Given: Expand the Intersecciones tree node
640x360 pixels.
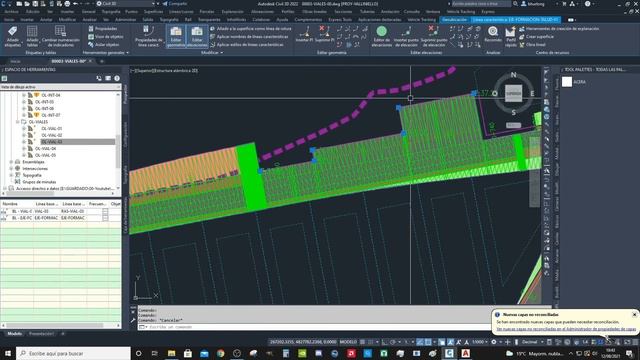Looking at the screenshot, I should tap(11, 169).
